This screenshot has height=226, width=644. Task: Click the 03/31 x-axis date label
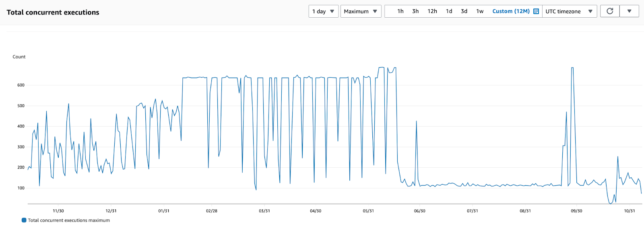tap(264, 211)
